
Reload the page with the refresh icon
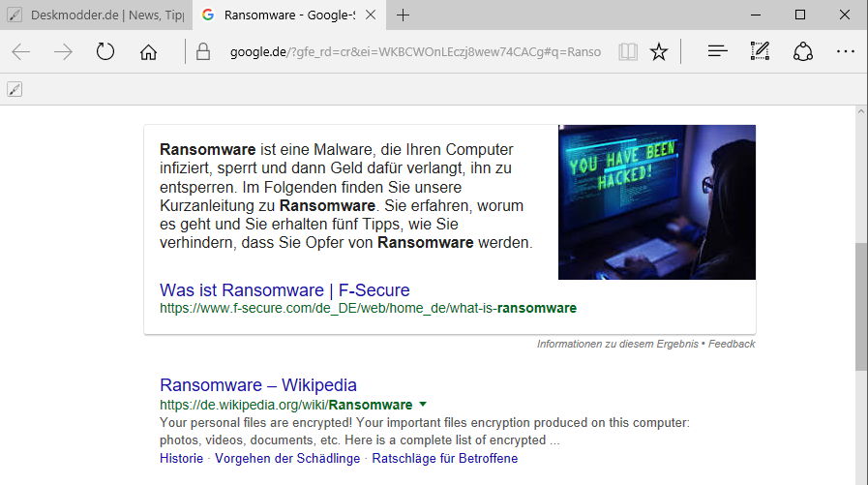point(105,51)
